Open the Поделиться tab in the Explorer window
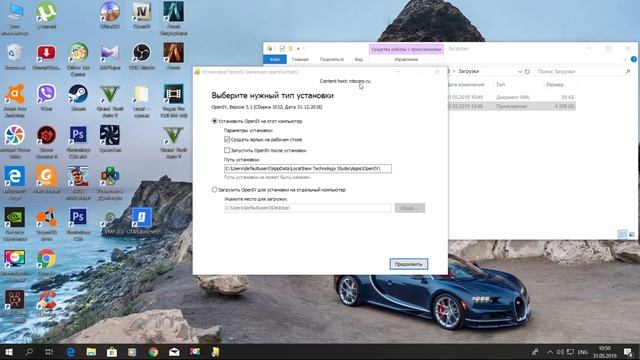The width and height of the screenshot is (640, 360). coord(331,60)
